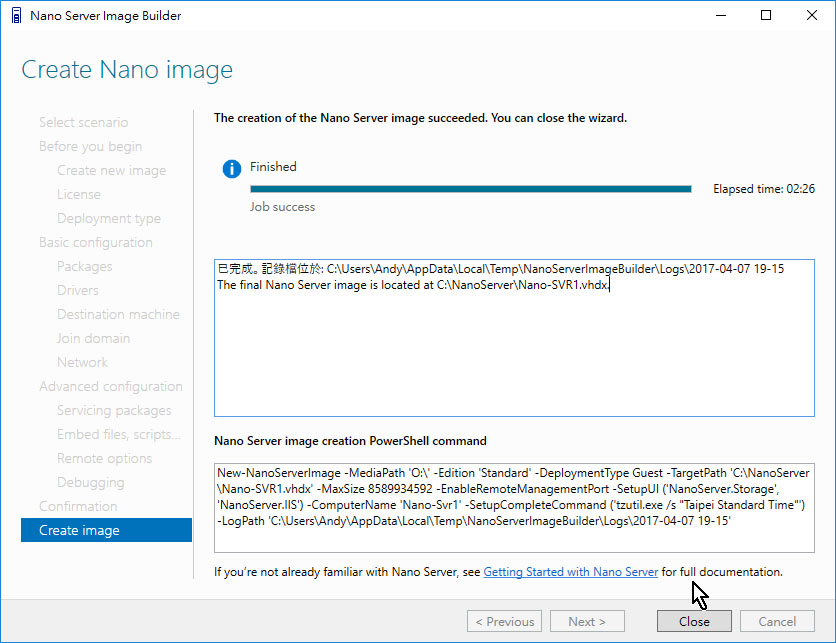Viewport: 836px width, 643px height.
Task: Click the -MaxSize 8589934592 command line
Action: click(x=498, y=489)
